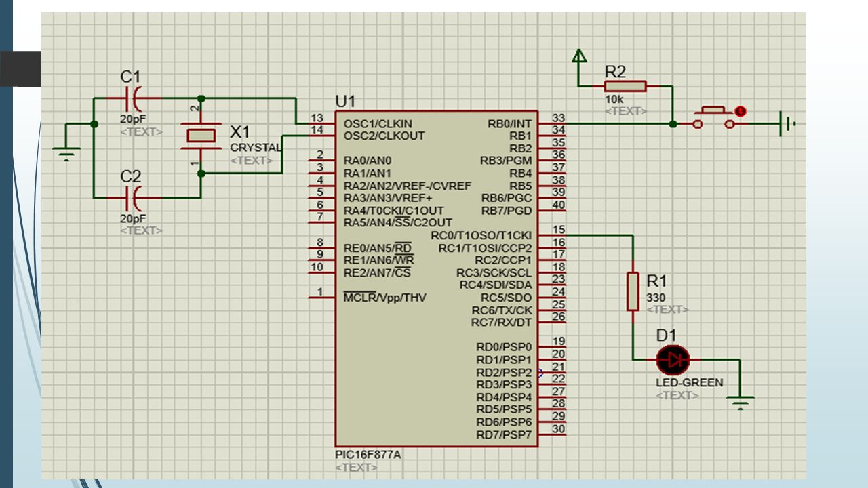Click the R2 reference label
This screenshot has width=868, height=488.
tap(615, 71)
